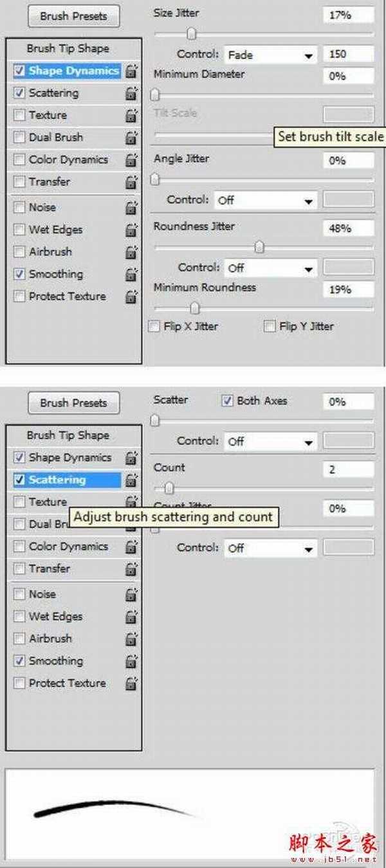Click the bottom Brush Presets button
The image size is (386, 868).
tap(73, 403)
